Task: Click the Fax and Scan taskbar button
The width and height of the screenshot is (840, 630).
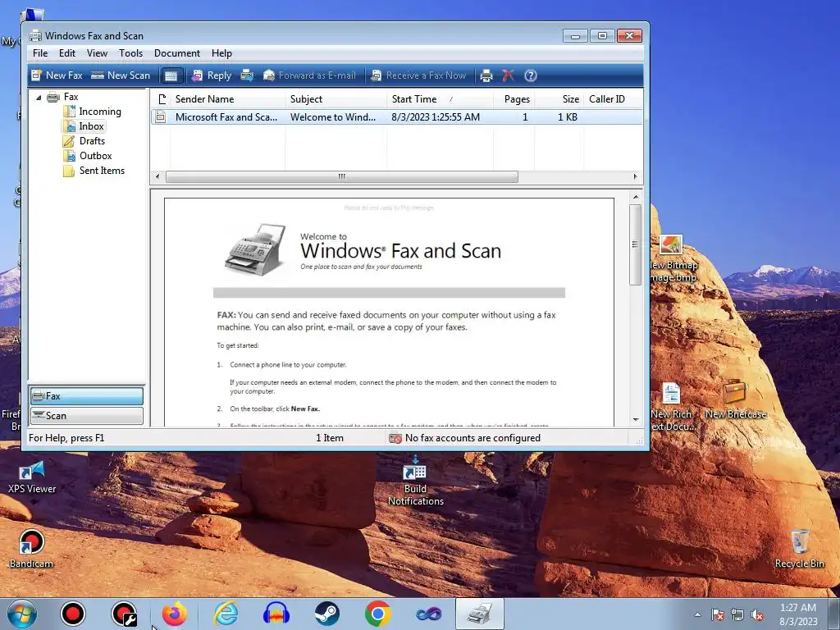Action: coord(480,614)
